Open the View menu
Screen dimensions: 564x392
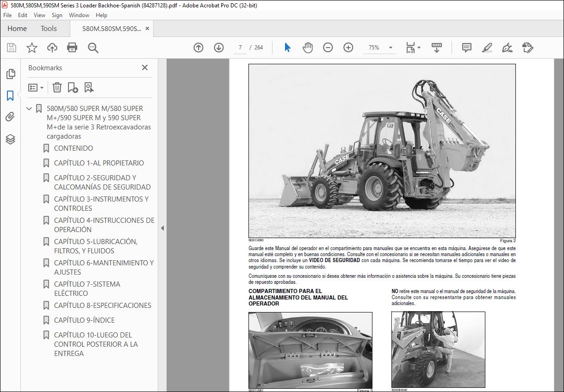(x=39, y=15)
